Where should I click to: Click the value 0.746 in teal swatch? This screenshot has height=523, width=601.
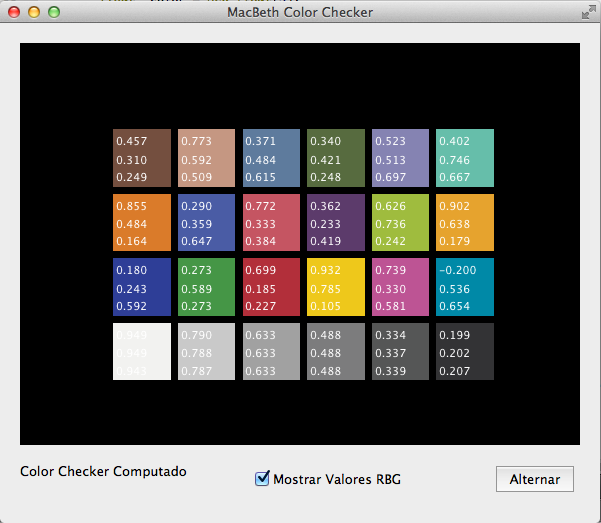coord(454,160)
